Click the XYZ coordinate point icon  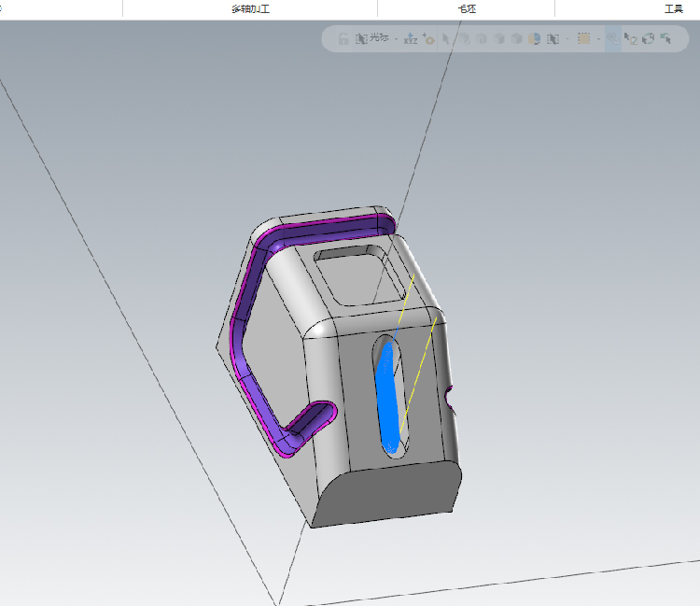[x=411, y=39]
